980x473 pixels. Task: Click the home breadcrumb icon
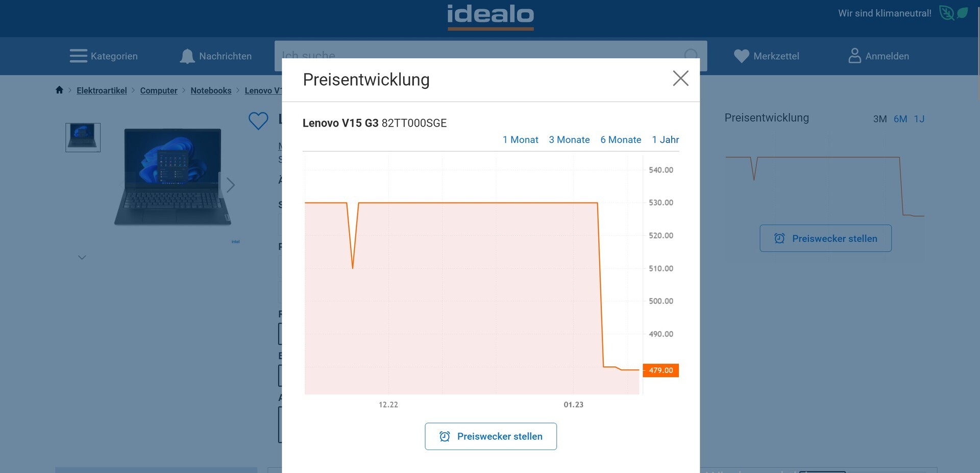59,90
